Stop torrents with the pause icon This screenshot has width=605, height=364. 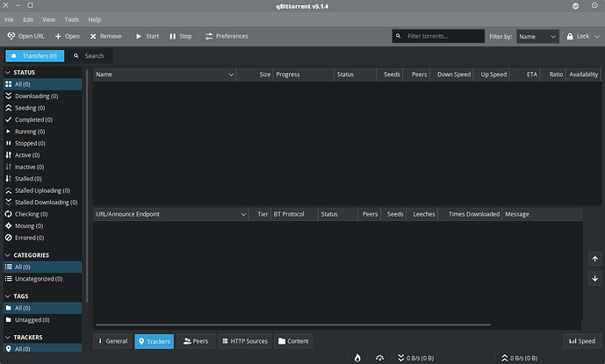click(x=173, y=36)
